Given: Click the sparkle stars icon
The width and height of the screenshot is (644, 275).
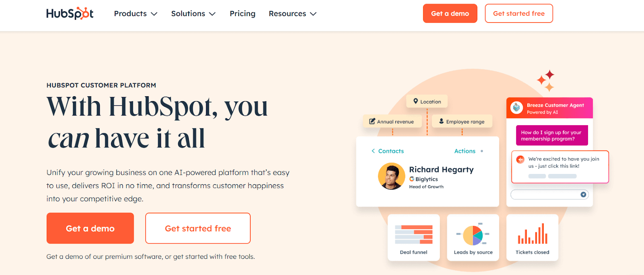Looking at the screenshot, I should [x=546, y=81].
